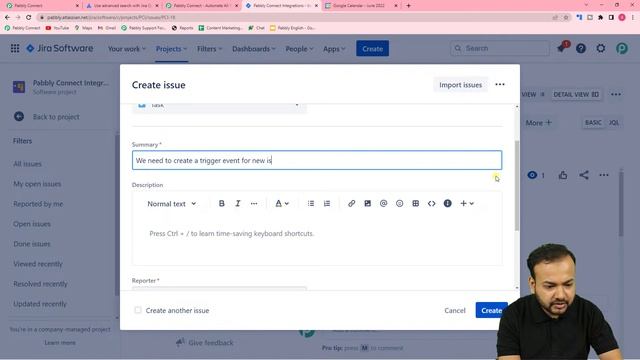Viewport: 640px width, 360px height.
Task: Add an image to description
Action: coord(367,203)
